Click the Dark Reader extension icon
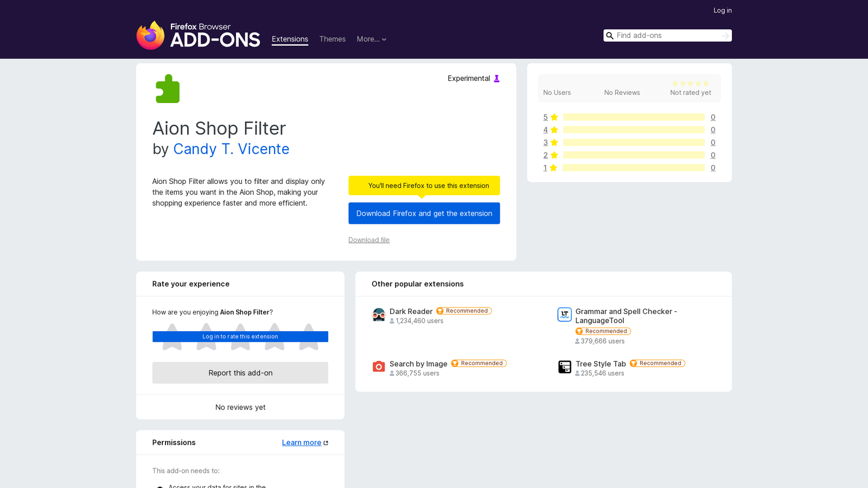The height and width of the screenshot is (488, 868). tap(379, 314)
